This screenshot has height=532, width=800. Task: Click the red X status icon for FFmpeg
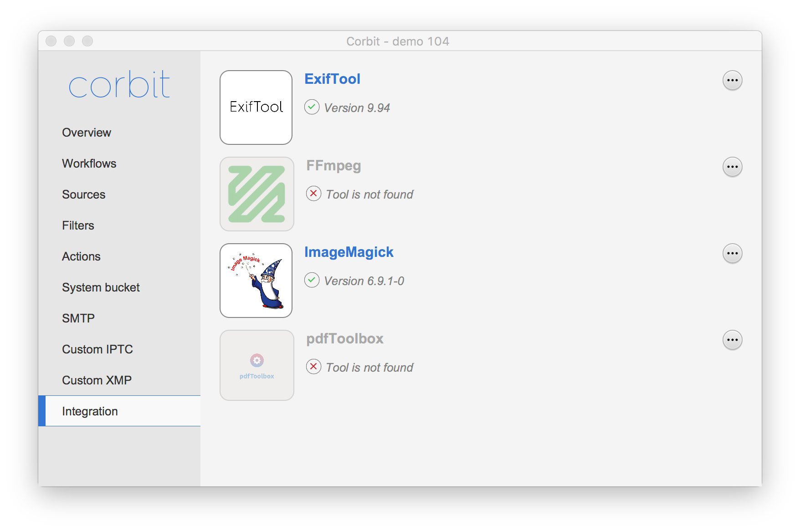coord(314,194)
